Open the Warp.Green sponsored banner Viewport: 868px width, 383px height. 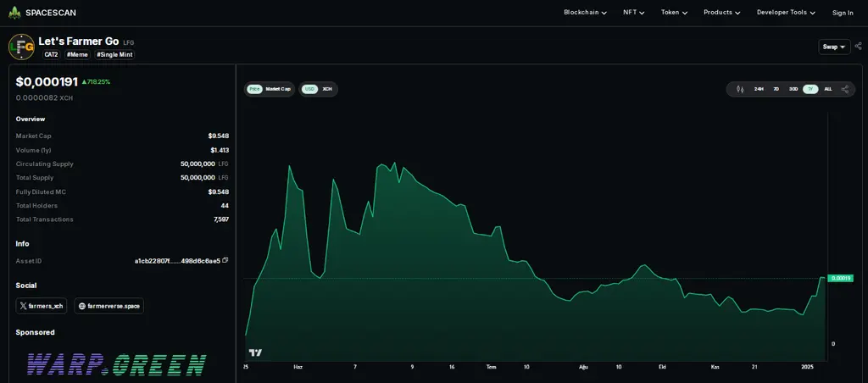click(x=117, y=364)
